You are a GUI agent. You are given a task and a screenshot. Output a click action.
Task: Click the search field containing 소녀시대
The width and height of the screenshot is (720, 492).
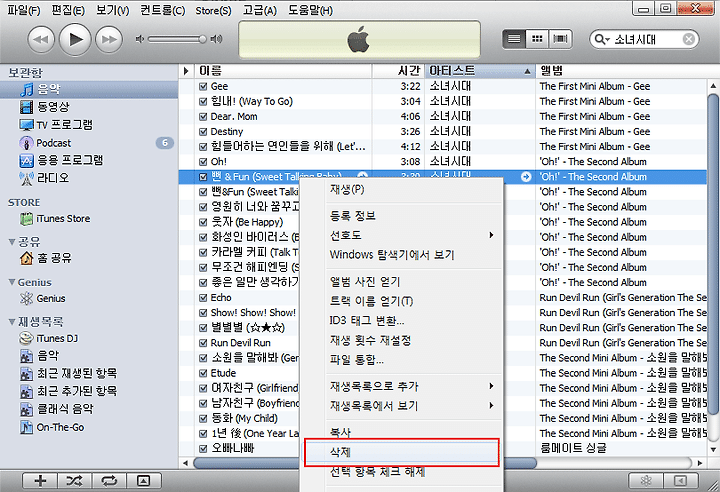(x=645, y=40)
